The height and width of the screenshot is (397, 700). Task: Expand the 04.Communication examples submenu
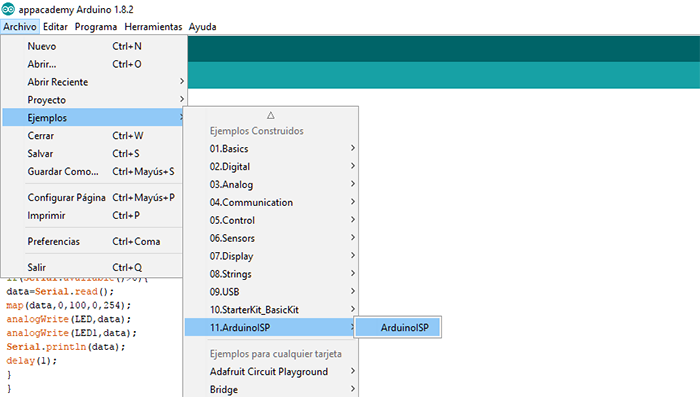coord(271,202)
